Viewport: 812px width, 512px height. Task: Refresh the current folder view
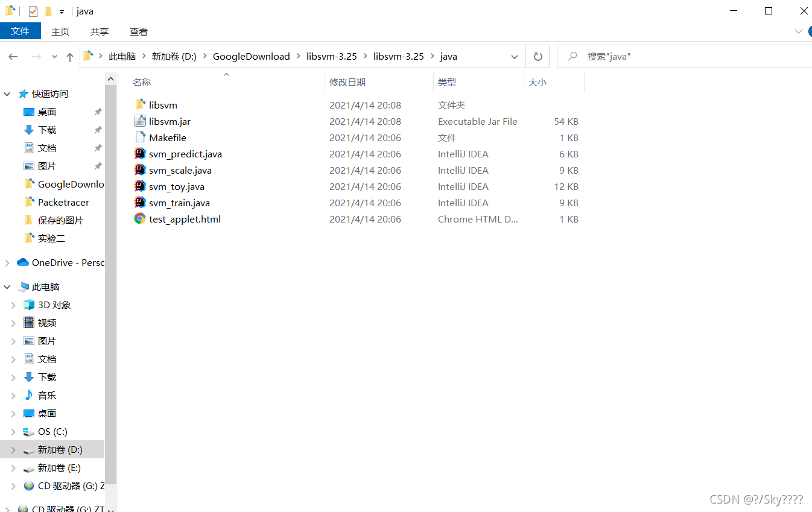click(x=538, y=57)
